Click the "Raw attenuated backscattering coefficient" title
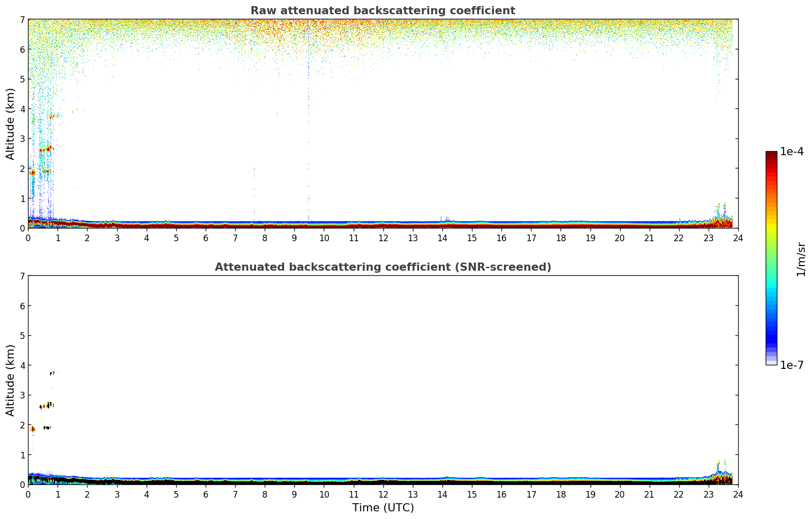812x519 pixels. [382, 11]
